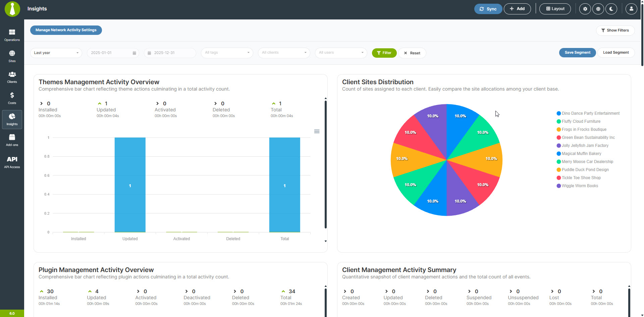Screen dimensions: 644x317
Task: Open the Add-ons section
Action: click(x=12, y=140)
